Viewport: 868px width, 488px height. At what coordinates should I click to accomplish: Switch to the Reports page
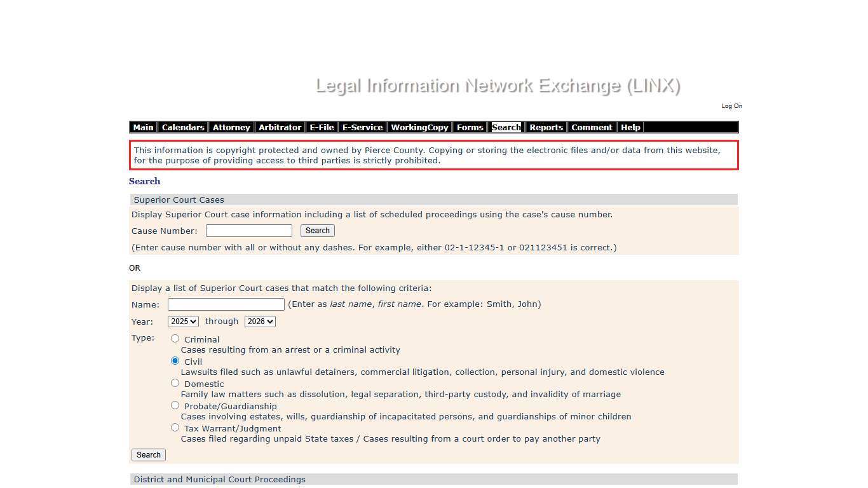pos(546,127)
